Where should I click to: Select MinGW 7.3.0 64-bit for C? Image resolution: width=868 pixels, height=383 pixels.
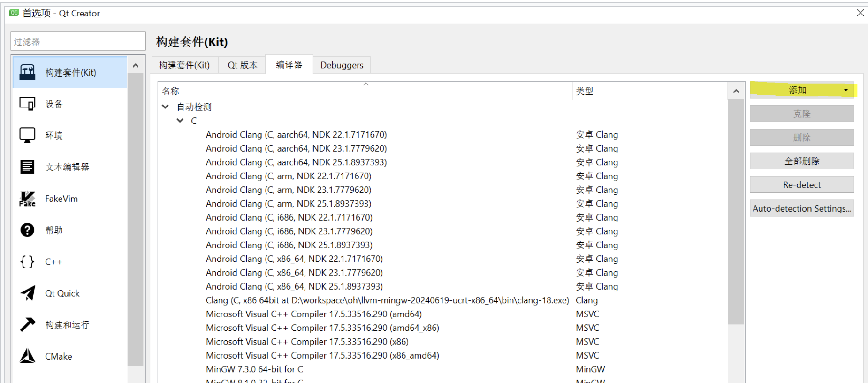(x=254, y=369)
